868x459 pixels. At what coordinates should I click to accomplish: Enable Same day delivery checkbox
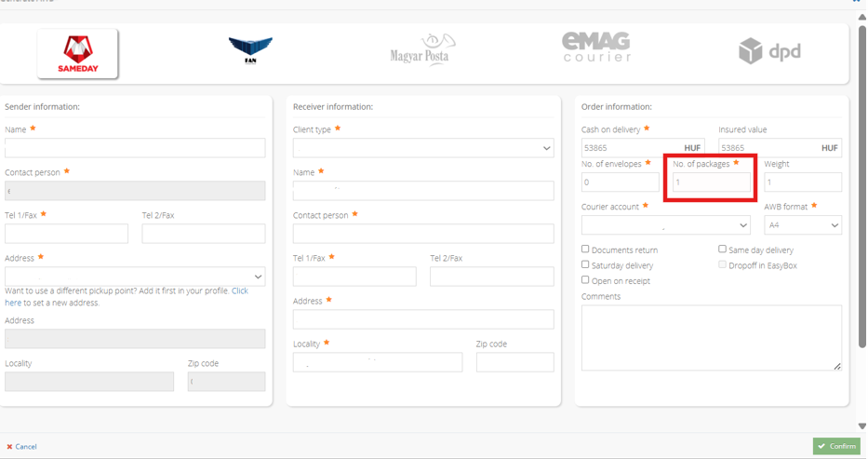722,250
